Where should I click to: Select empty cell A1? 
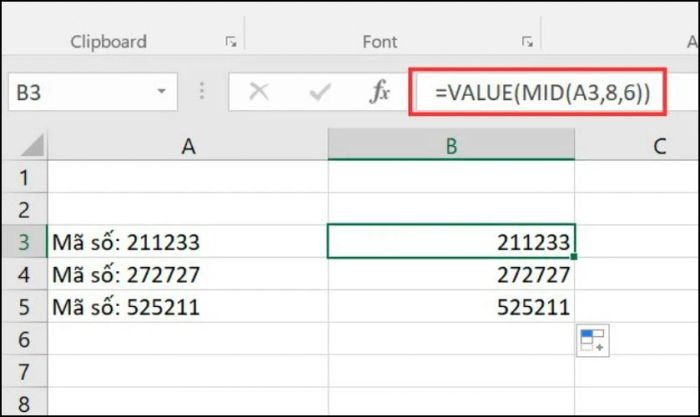pyautogui.click(x=188, y=177)
